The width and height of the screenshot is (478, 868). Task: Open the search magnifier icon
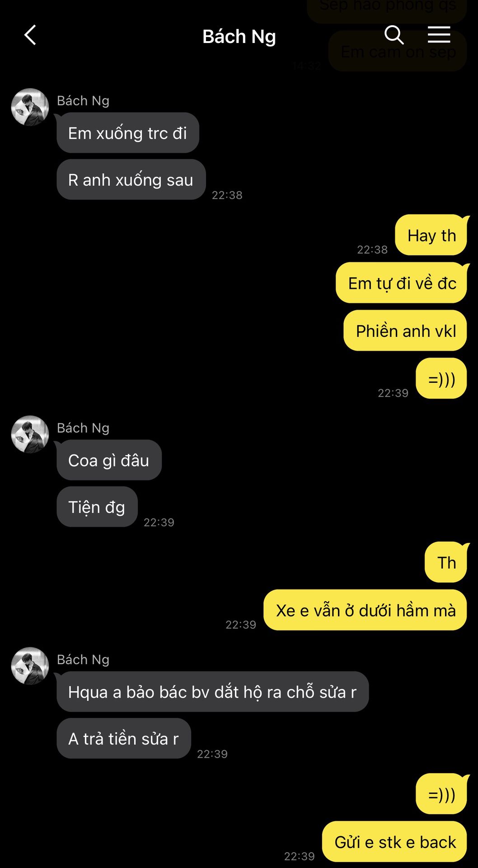click(394, 34)
